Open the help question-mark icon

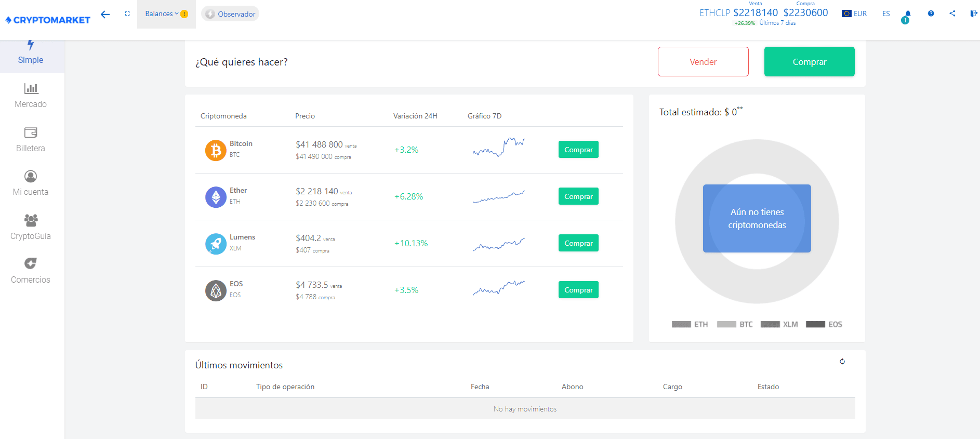(x=931, y=14)
